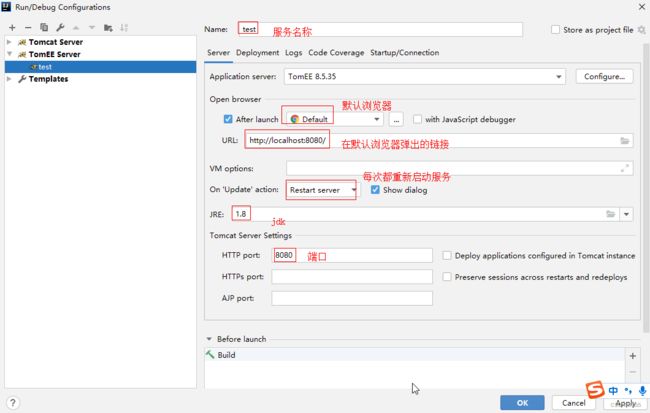Select the test configuration in the tree
The width and height of the screenshot is (650, 413).
point(100,67)
